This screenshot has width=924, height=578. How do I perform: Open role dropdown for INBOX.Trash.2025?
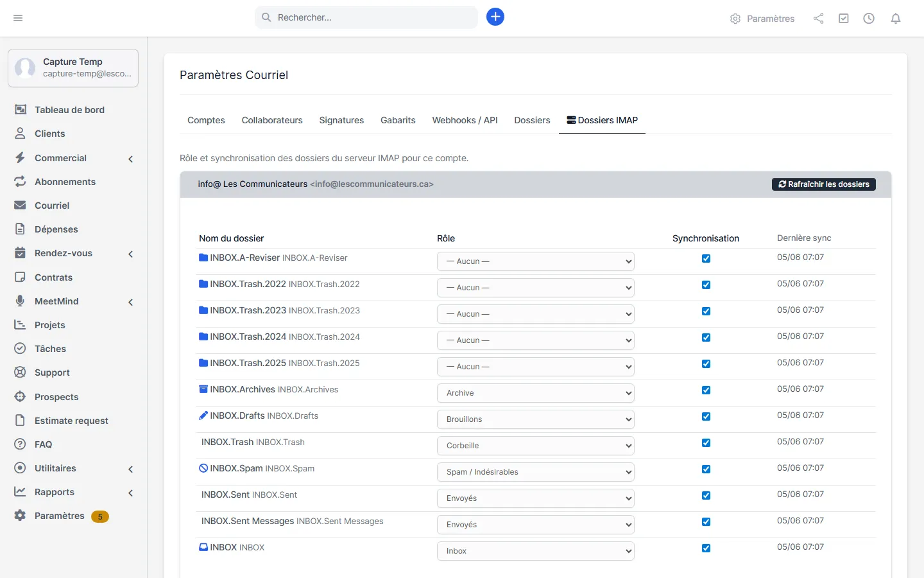click(536, 367)
